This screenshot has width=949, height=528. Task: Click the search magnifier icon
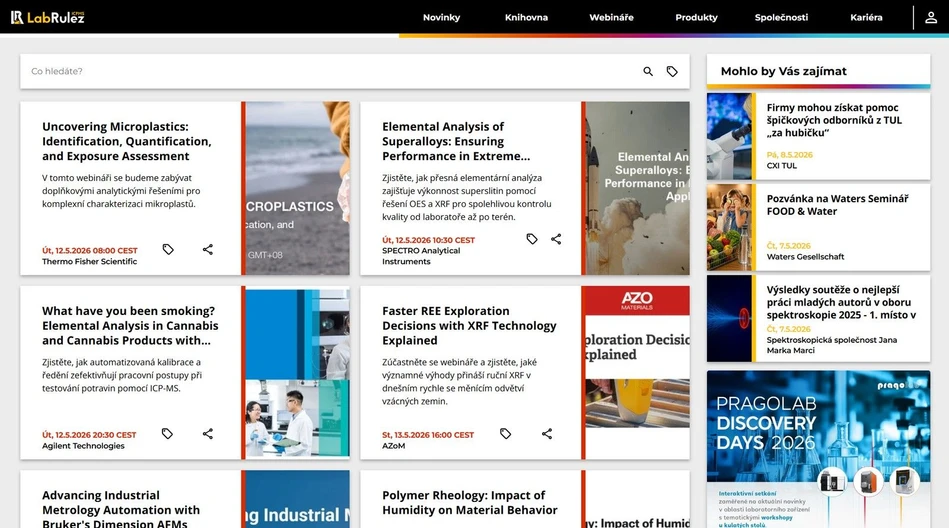coord(648,71)
